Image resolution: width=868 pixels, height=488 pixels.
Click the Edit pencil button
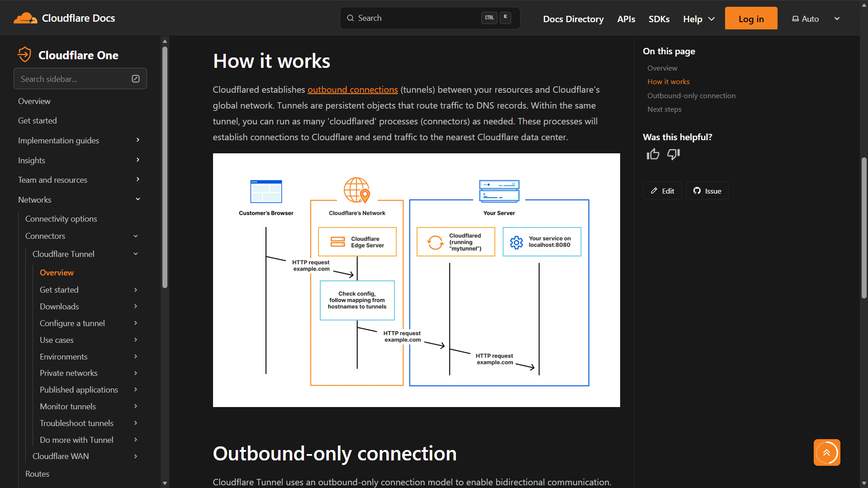(x=662, y=191)
